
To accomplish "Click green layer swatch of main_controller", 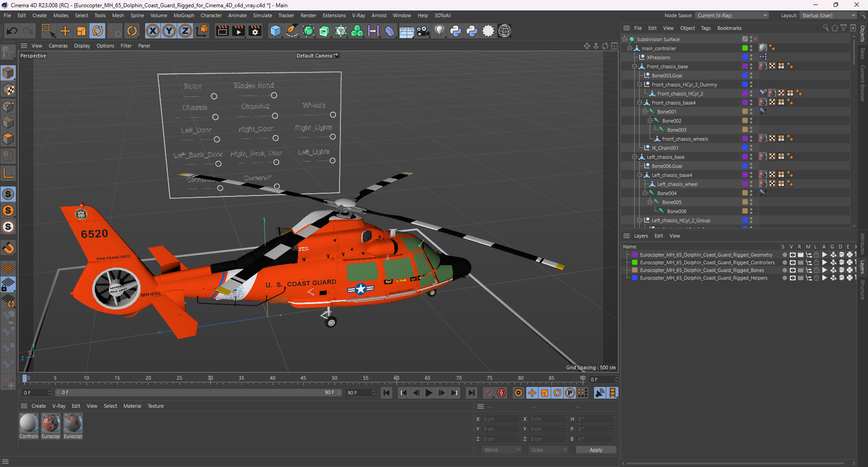I will [x=745, y=48].
